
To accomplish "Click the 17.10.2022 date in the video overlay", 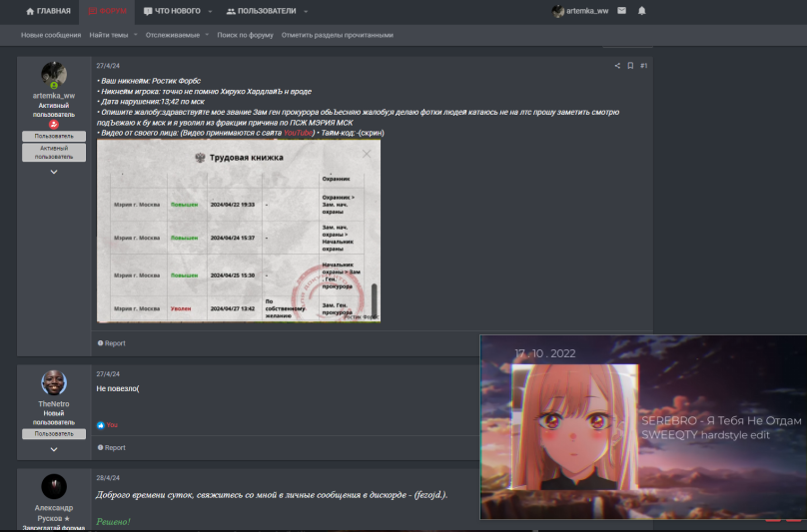I will pyautogui.click(x=545, y=353).
